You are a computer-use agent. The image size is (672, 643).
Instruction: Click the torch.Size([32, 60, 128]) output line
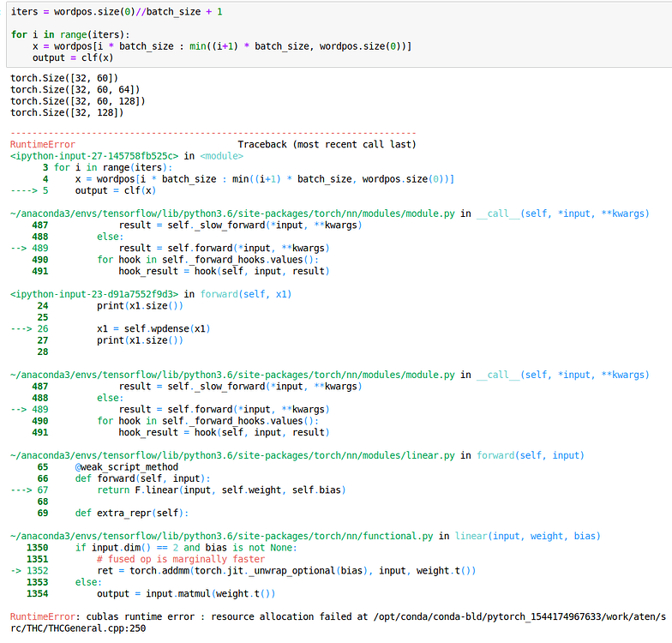tap(77, 100)
